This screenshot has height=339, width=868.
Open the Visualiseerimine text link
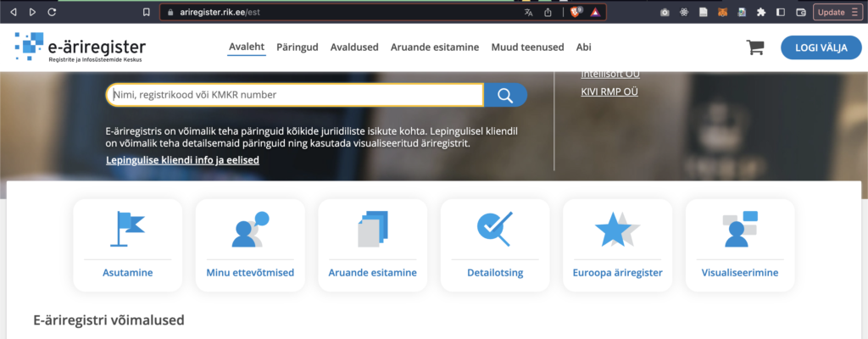[x=740, y=273]
